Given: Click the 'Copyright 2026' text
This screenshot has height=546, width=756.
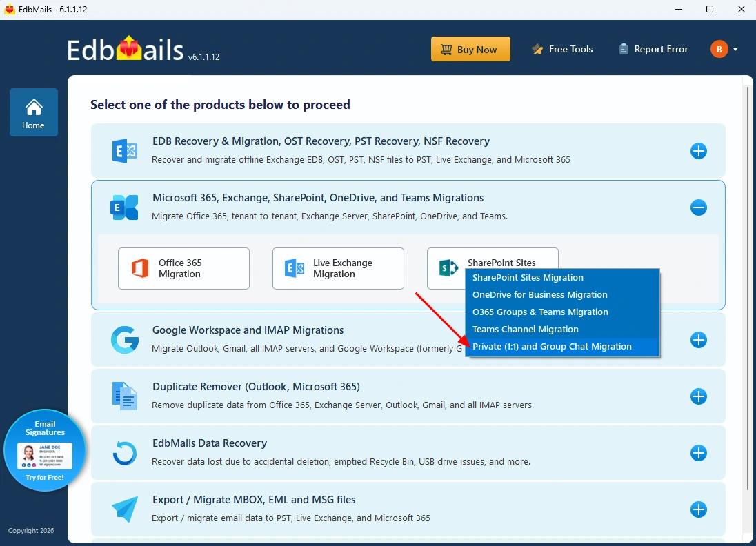Looking at the screenshot, I should [x=31, y=531].
